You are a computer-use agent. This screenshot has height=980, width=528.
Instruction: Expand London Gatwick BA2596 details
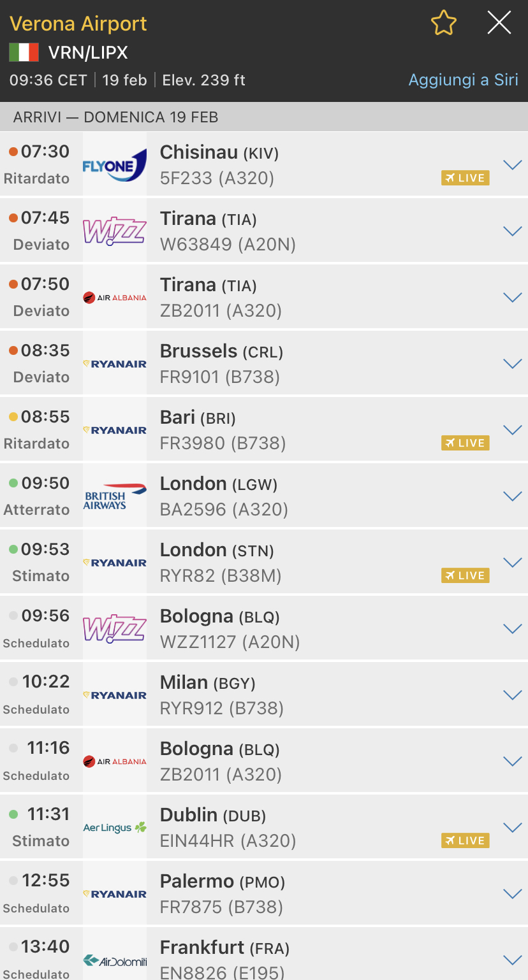[513, 496]
